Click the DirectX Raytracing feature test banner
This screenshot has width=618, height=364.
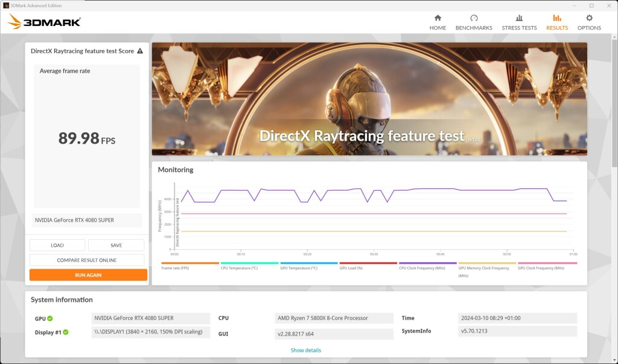tap(369, 98)
